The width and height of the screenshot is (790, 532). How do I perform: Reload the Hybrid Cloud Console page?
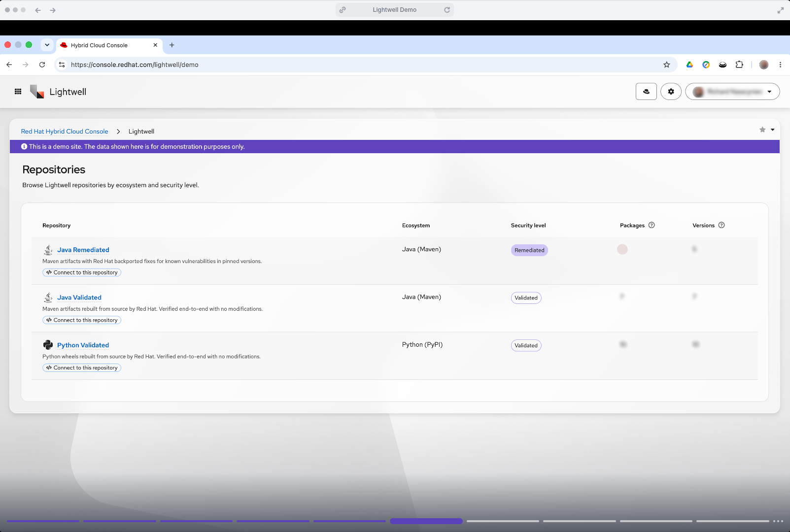click(42, 65)
